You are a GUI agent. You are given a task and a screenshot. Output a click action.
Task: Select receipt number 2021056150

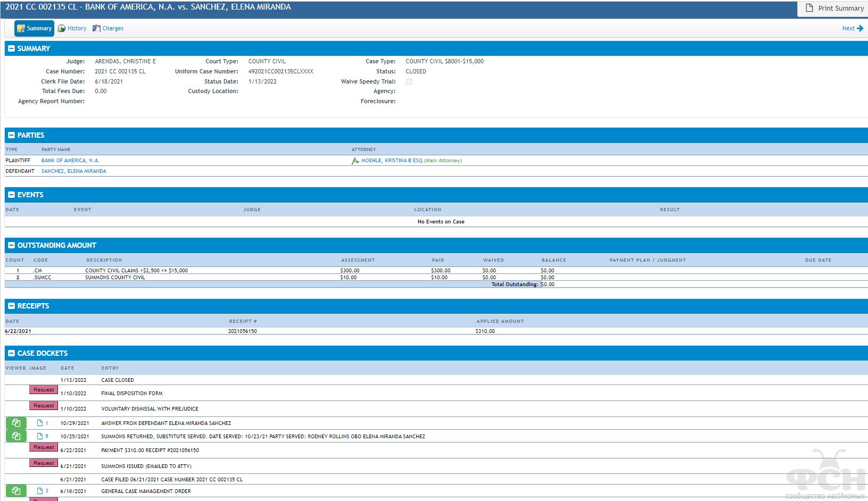point(242,331)
